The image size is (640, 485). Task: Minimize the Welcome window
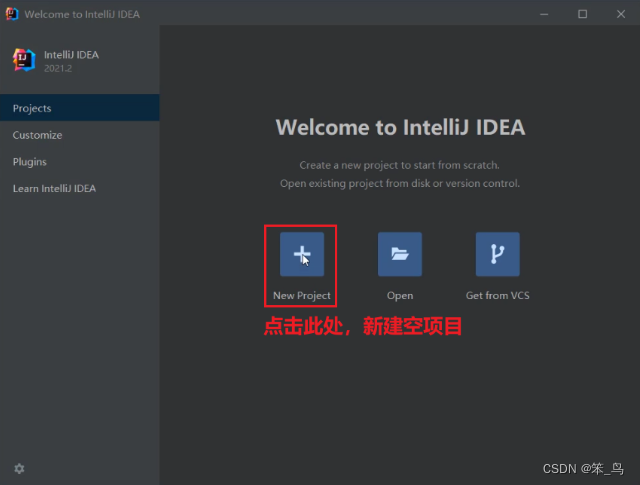(x=544, y=14)
